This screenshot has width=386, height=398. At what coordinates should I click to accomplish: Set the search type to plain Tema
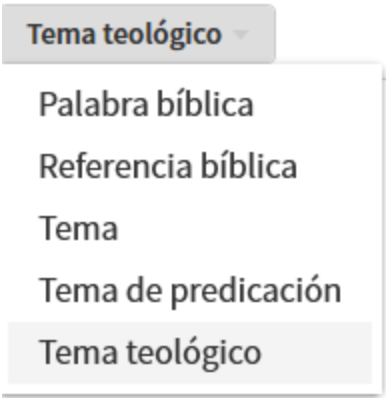point(190,228)
